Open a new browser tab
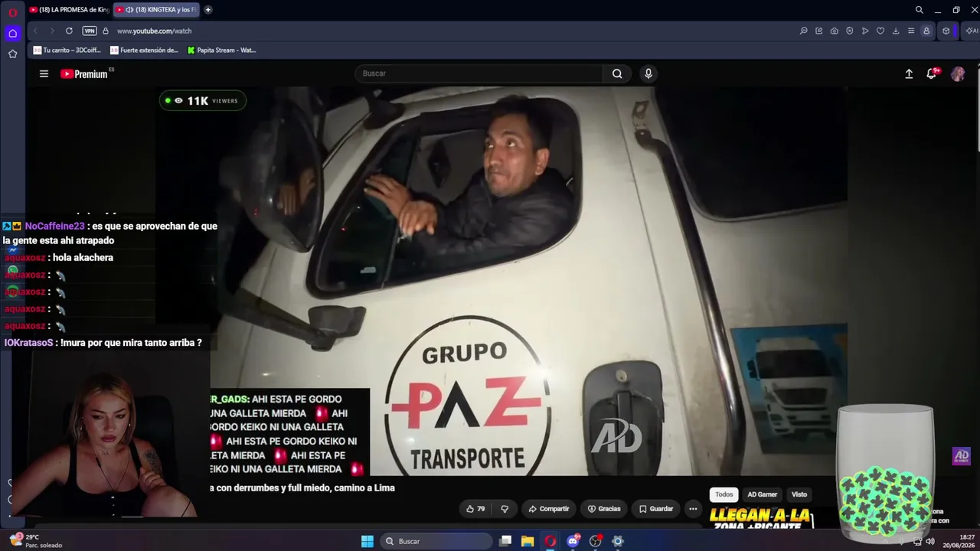The height and width of the screenshot is (551, 980). pos(207,10)
